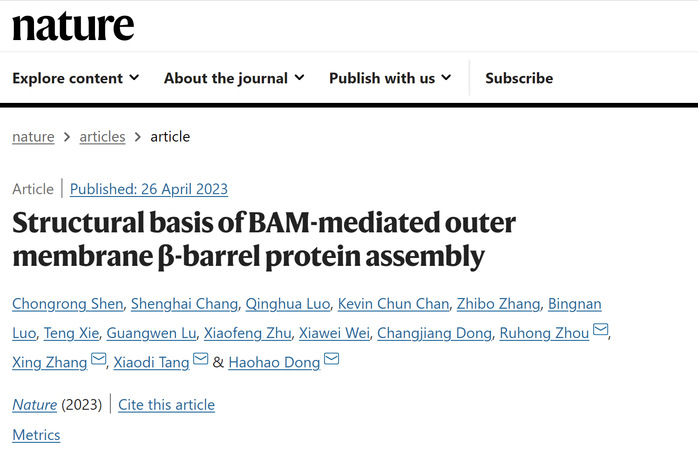Click author Changjiang Dong name
The width and height of the screenshot is (698, 454).
(x=434, y=333)
